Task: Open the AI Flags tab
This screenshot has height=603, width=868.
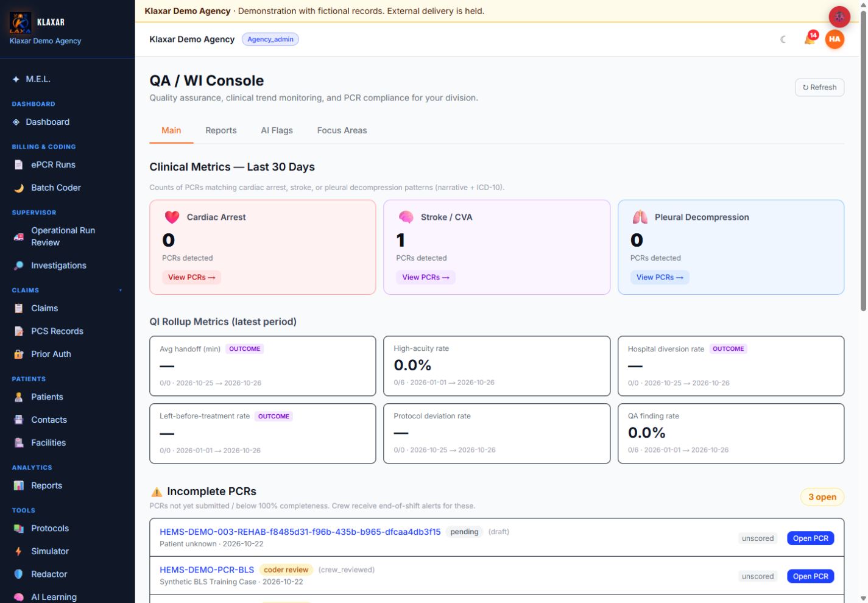Action: pos(277,130)
